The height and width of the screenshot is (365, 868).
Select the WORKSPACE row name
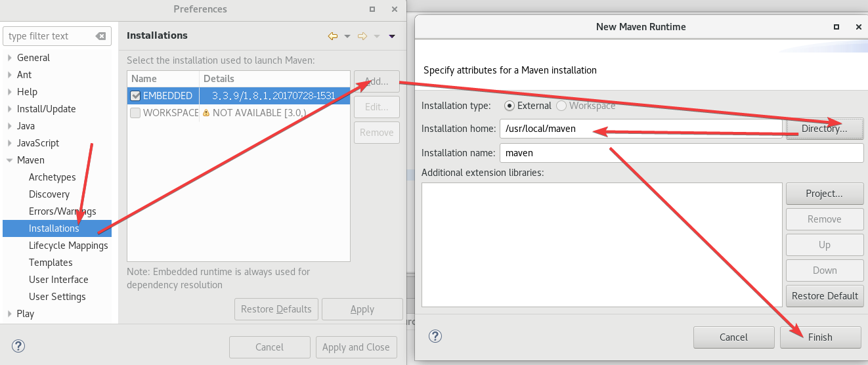click(x=171, y=113)
